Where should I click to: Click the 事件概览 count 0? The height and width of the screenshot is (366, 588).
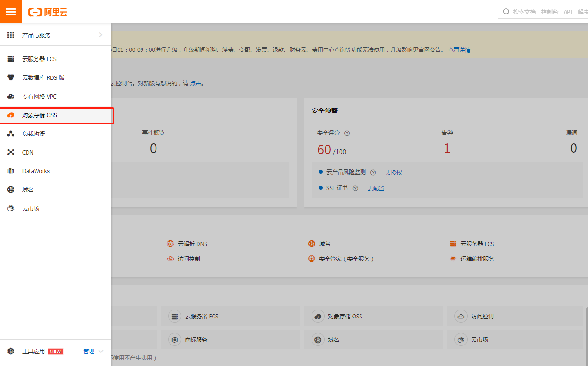click(x=153, y=148)
